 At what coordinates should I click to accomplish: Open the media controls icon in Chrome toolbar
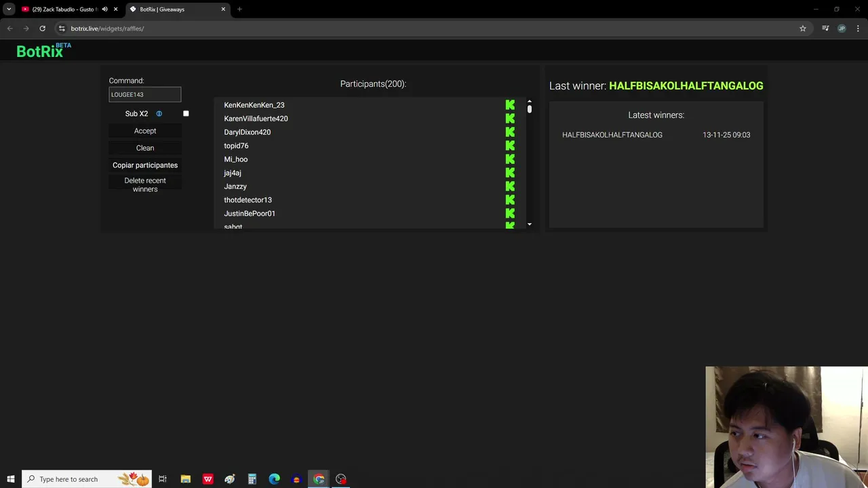(825, 28)
